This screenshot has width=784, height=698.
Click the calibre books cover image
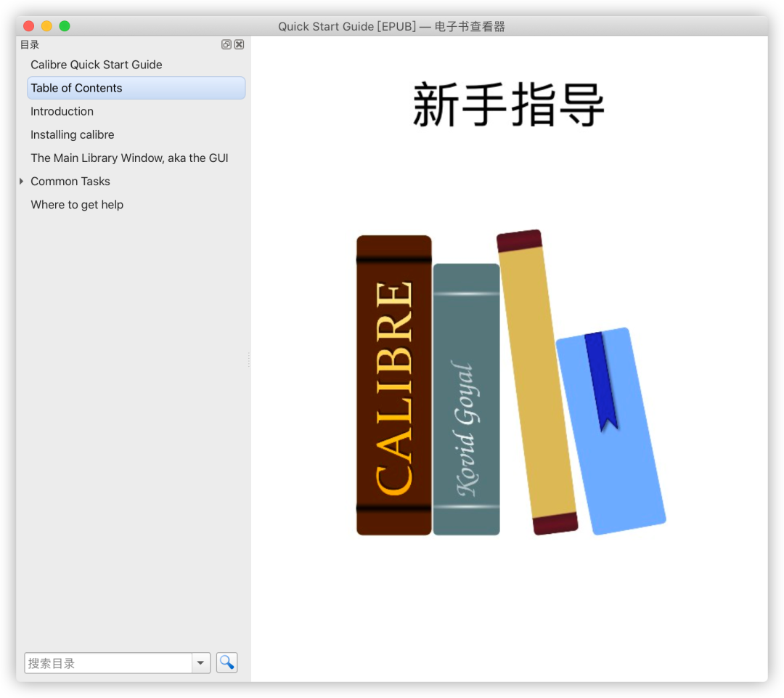coord(510,383)
